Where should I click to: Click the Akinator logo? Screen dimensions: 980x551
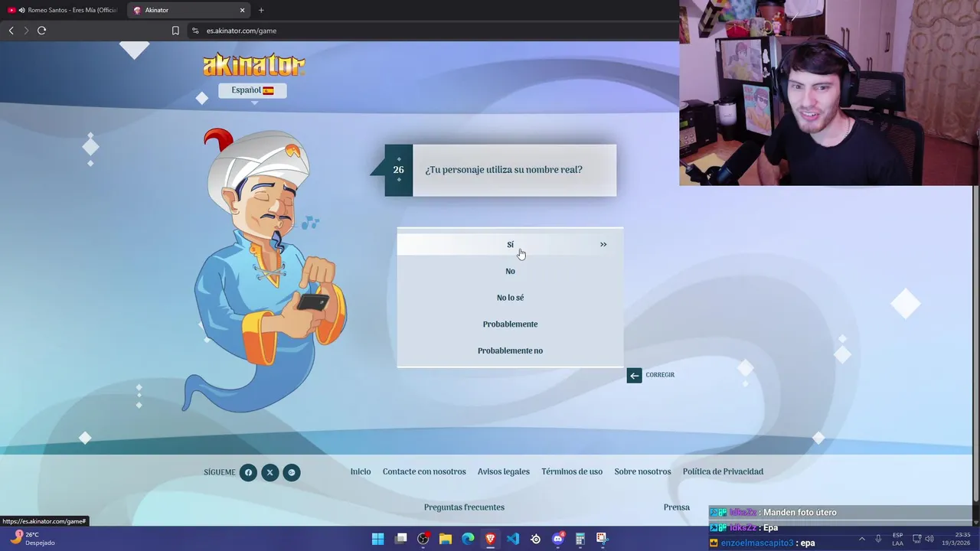tap(253, 65)
